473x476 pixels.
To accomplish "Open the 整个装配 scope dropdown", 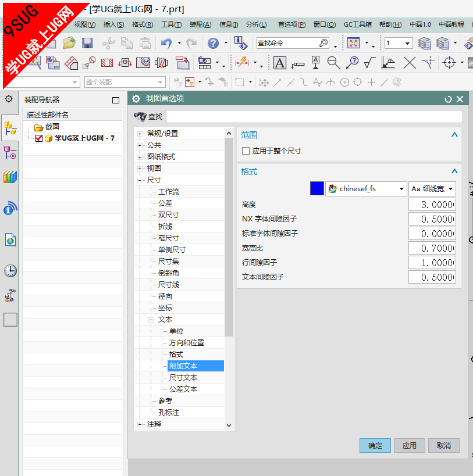I will [x=125, y=82].
